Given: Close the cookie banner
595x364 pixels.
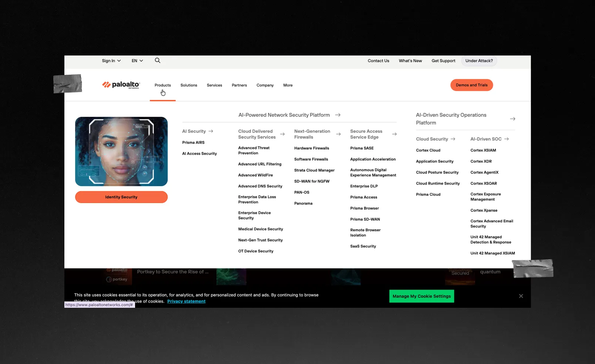Looking at the screenshot, I should (521, 296).
